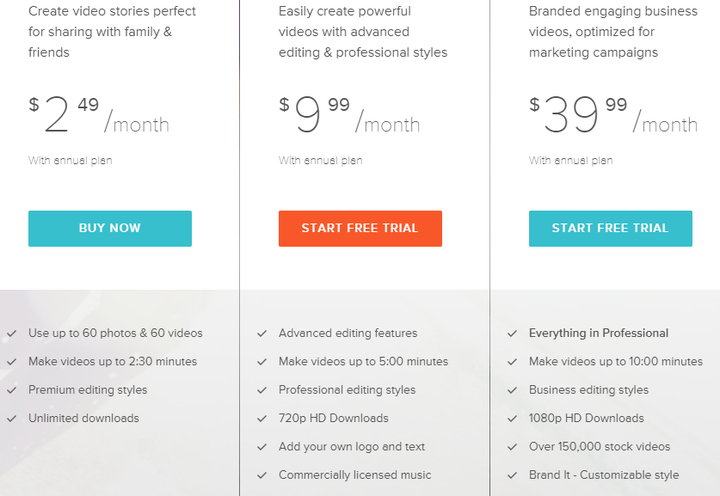Click checkmark beside 'Unlimited downloads'

click(11, 418)
